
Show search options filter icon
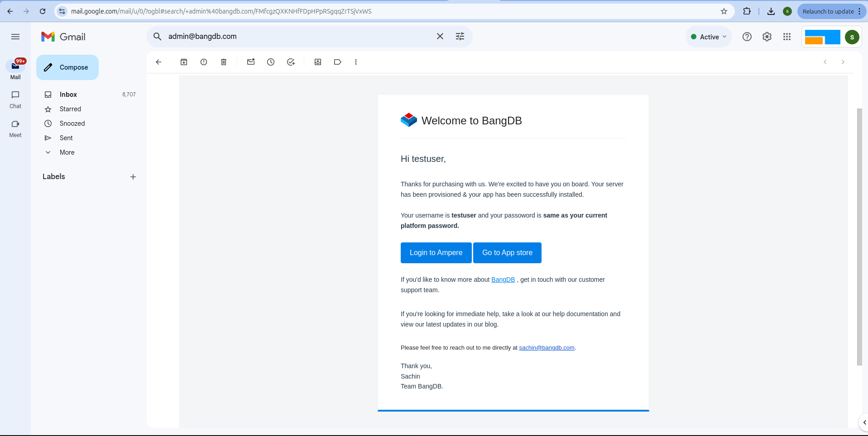[x=460, y=36]
